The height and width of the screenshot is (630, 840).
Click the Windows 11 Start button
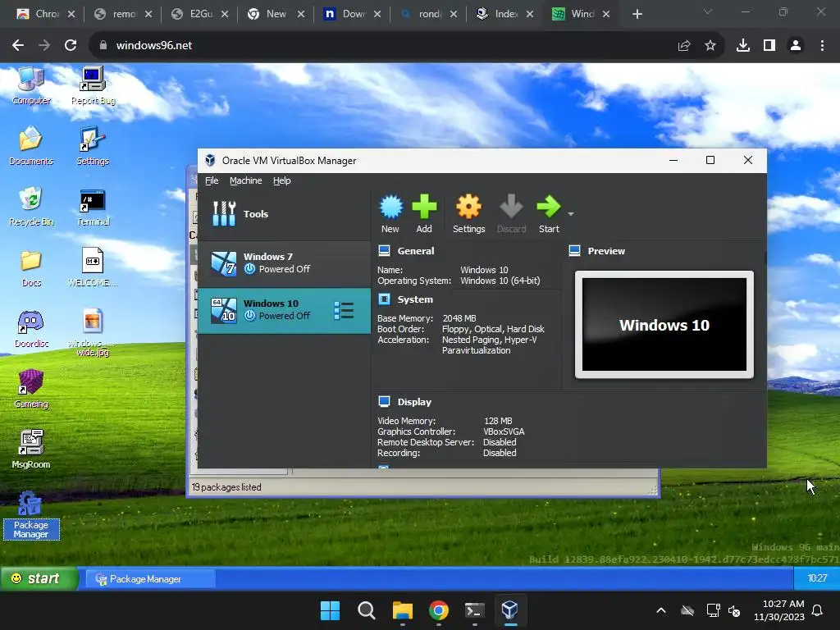(330, 610)
